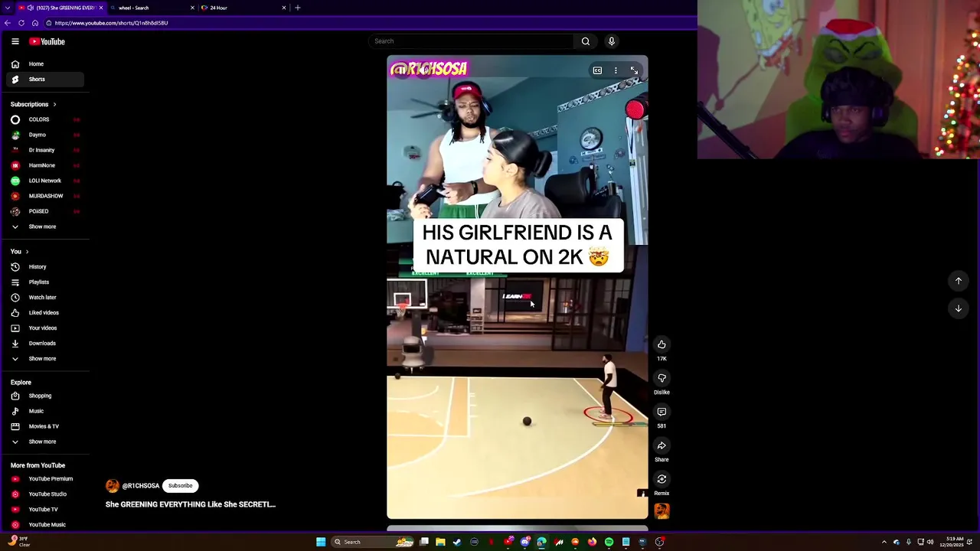The width and height of the screenshot is (980, 551).
Task: Click the YouTube logo
Action: 47,41
